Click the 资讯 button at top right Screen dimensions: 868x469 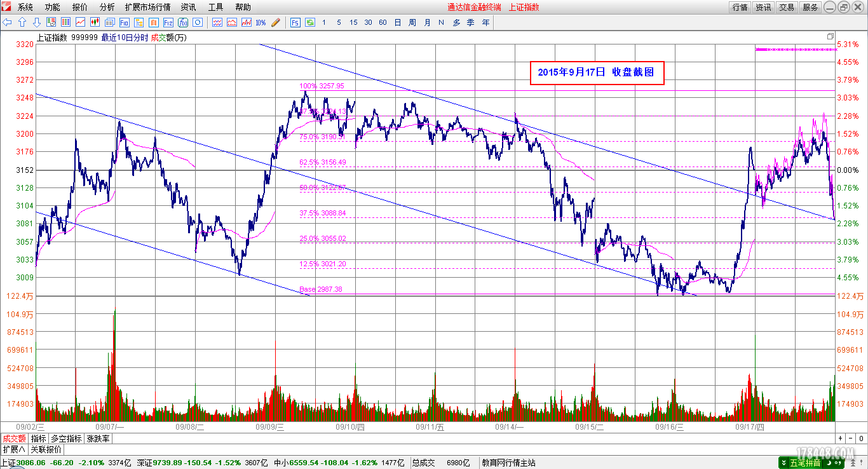click(763, 7)
